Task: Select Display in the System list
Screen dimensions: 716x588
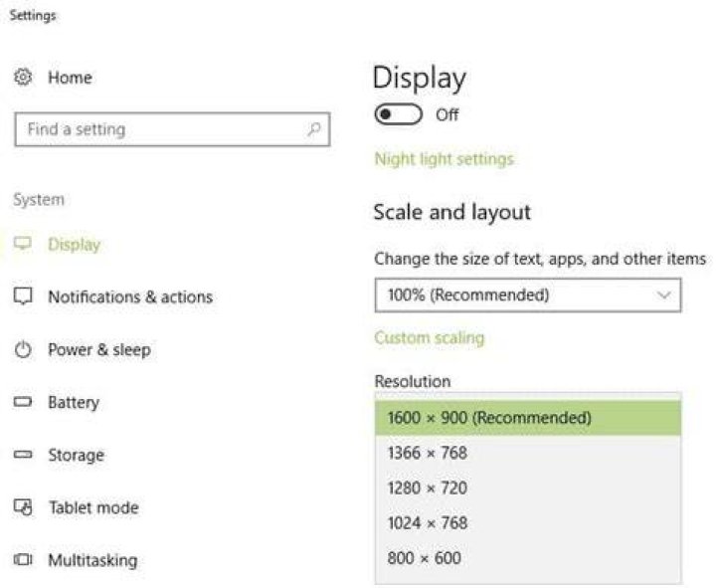Action: 74,245
